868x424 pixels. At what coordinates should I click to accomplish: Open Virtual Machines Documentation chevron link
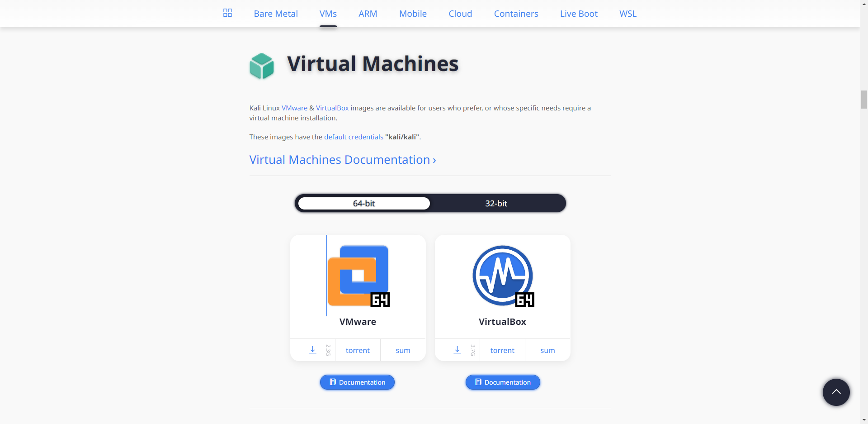click(342, 160)
